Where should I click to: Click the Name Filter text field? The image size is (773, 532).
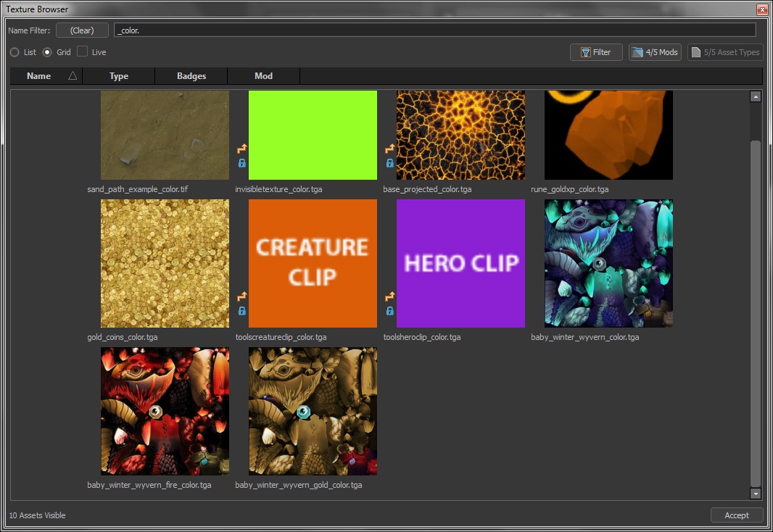pos(435,30)
